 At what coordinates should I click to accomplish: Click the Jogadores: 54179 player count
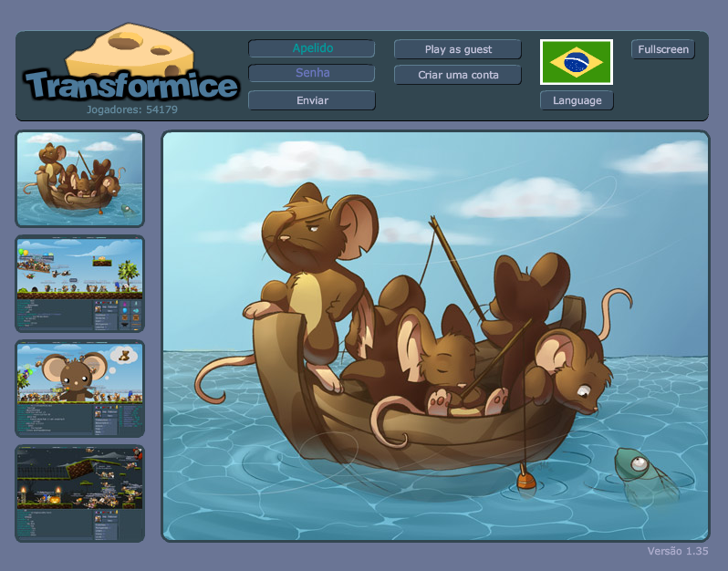[132, 109]
